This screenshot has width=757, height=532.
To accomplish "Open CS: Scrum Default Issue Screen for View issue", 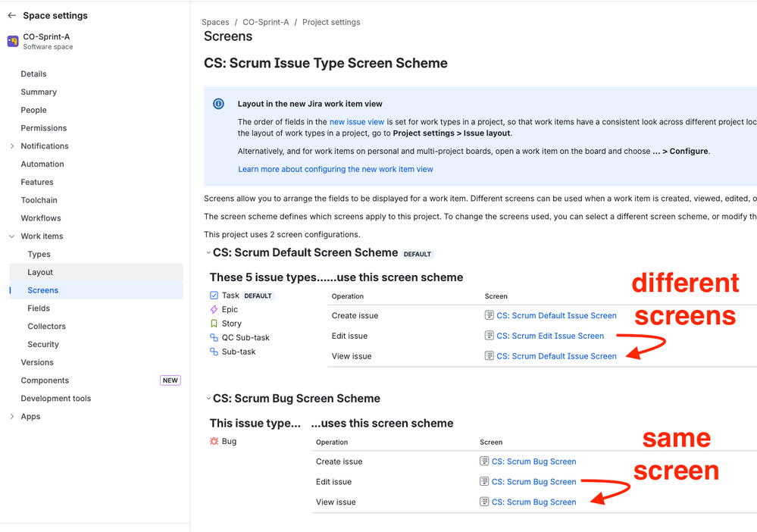I will (x=557, y=355).
